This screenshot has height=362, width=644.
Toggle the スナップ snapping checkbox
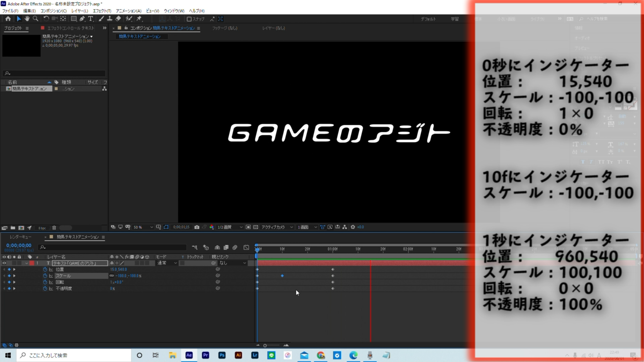(189, 19)
